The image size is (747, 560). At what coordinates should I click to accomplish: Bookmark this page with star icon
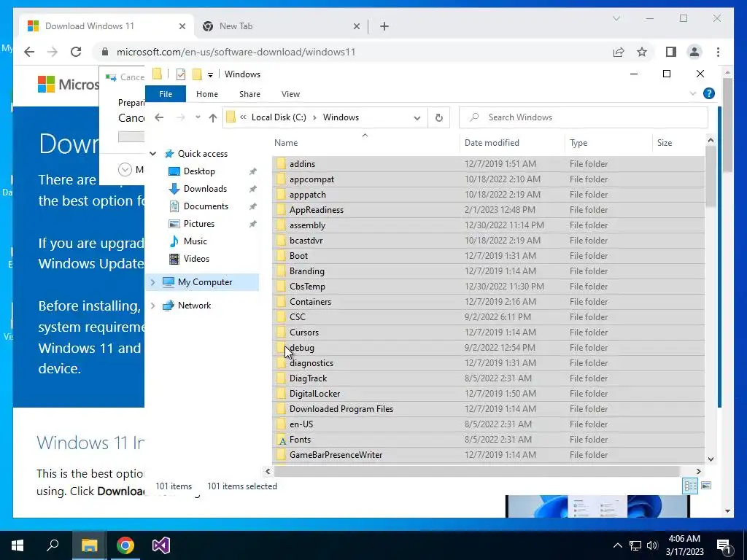click(x=642, y=52)
